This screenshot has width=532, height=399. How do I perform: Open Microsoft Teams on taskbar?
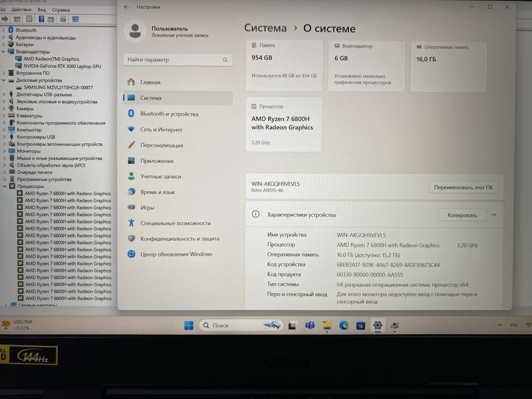coord(310,326)
